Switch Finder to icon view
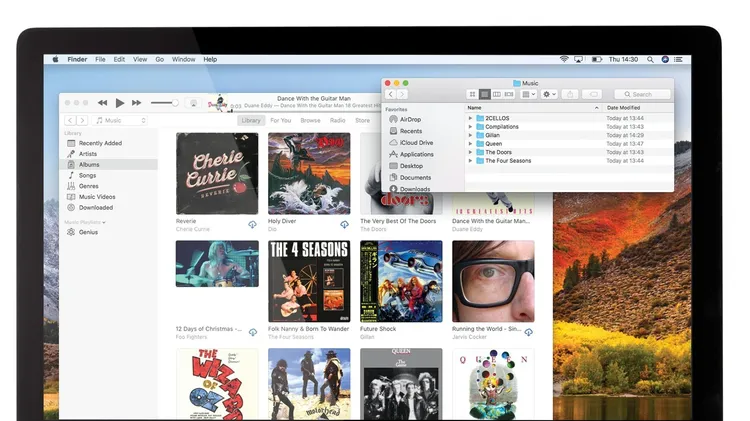 (x=472, y=94)
